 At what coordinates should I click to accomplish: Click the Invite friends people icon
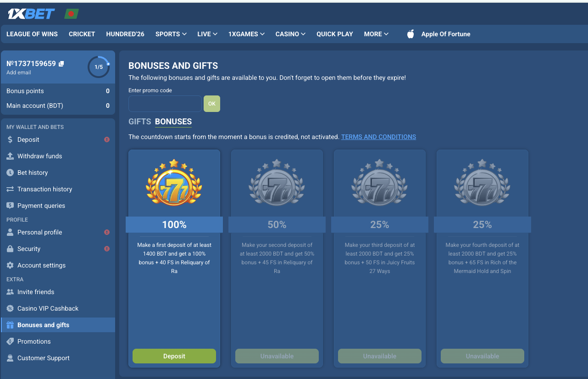pos(10,292)
